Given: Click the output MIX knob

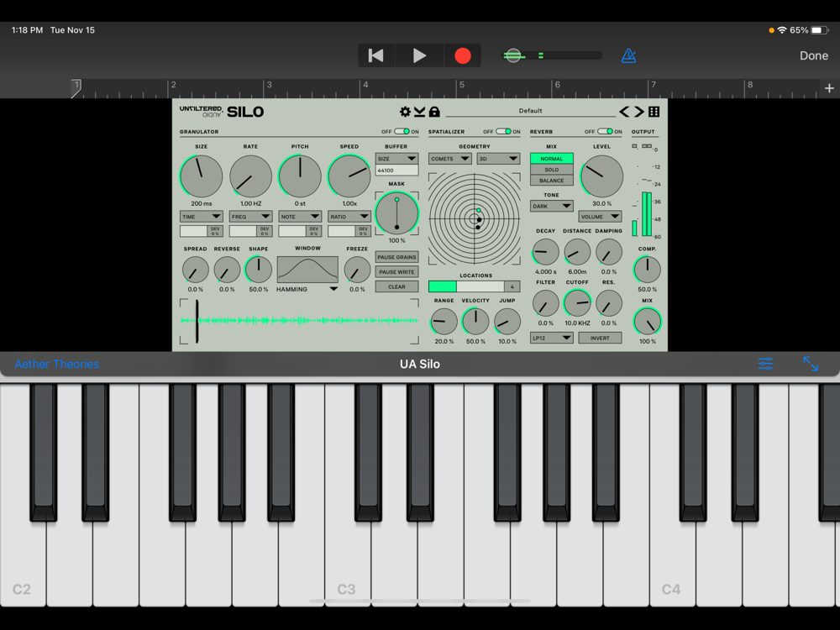Looking at the screenshot, I should pyautogui.click(x=647, y=322).
